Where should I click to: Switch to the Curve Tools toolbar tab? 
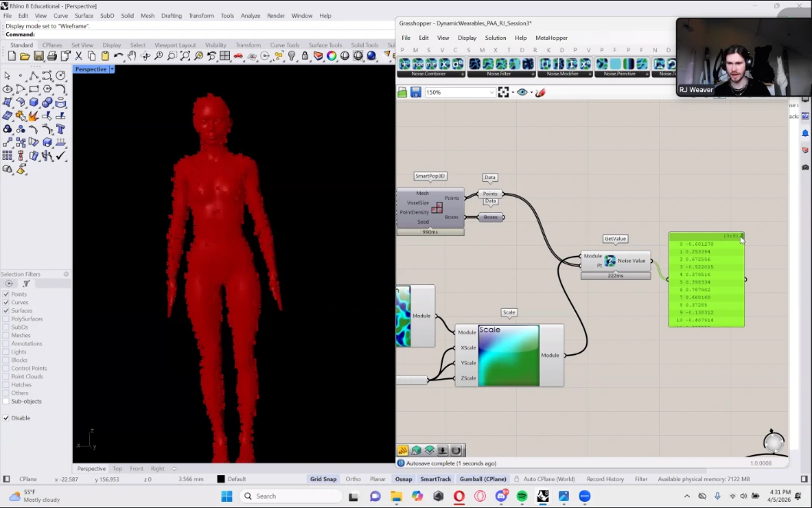(284, 45)
